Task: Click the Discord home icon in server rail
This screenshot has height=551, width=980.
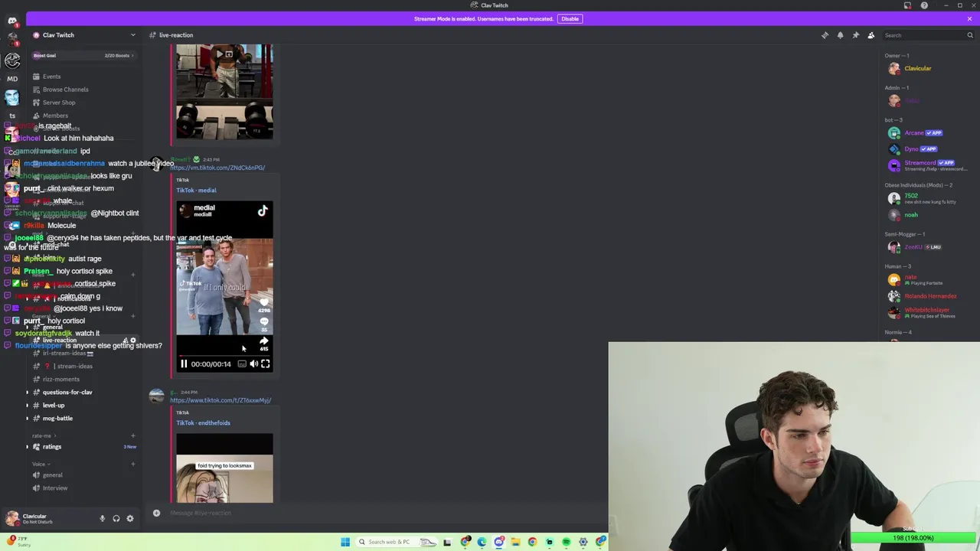Action: tap(12, 21)
